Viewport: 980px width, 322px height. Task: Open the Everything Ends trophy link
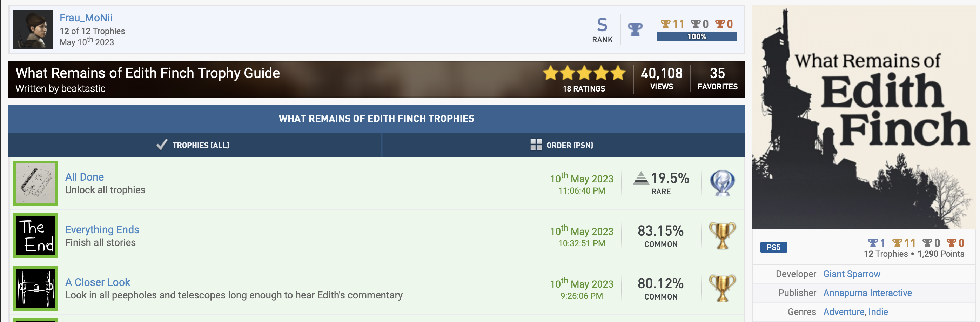pos(102,229)
